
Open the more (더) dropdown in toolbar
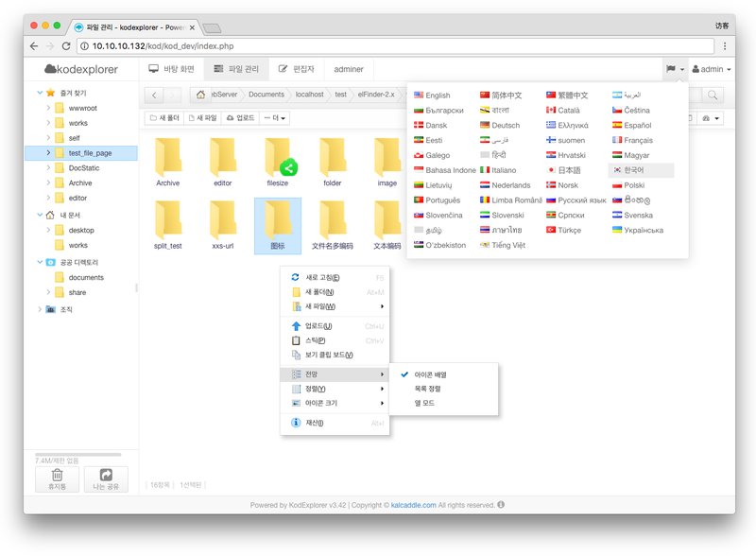pos(276,118)
